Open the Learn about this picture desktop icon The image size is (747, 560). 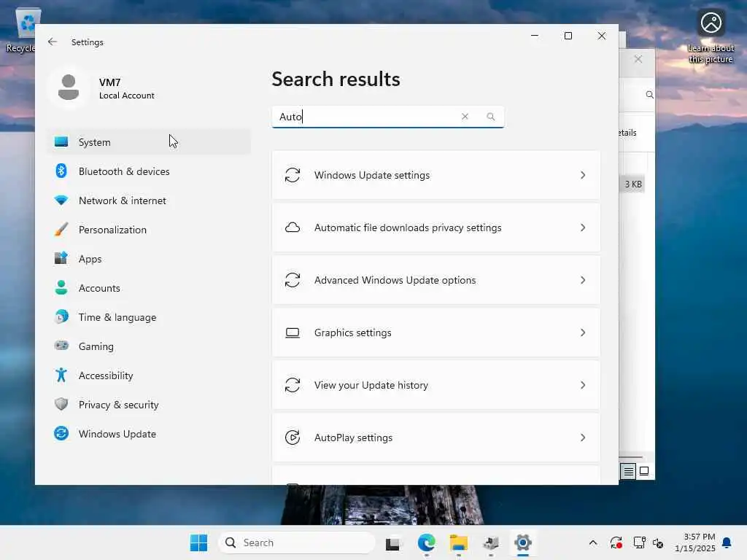711,37
